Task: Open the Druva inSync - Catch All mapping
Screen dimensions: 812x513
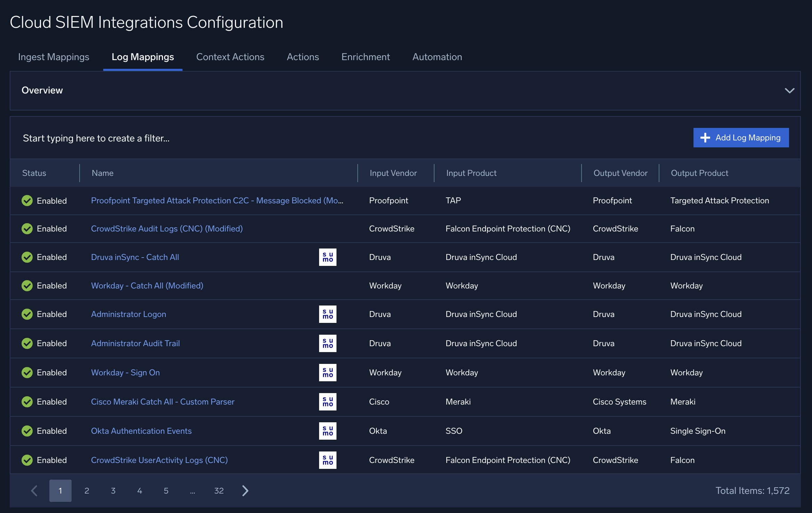Action: pyautogui.click(x=135, y=257)
